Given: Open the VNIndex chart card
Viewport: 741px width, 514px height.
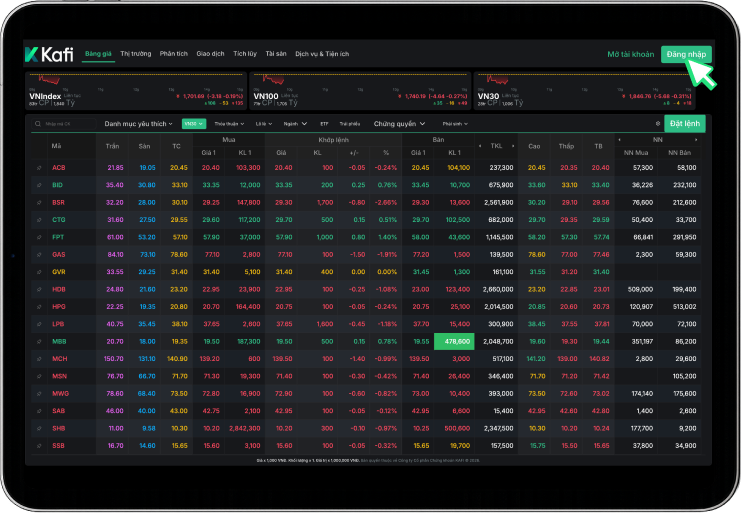Looking at the screenshot, I should click(x=136, y=91).
